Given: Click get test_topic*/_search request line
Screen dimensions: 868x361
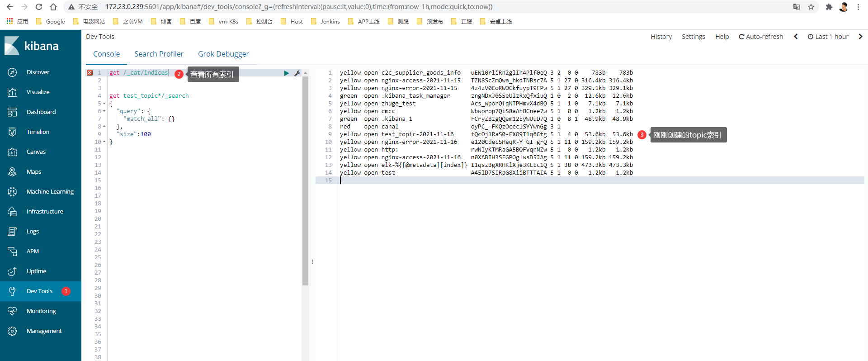Looking at the screenshot, I should 149,96.
